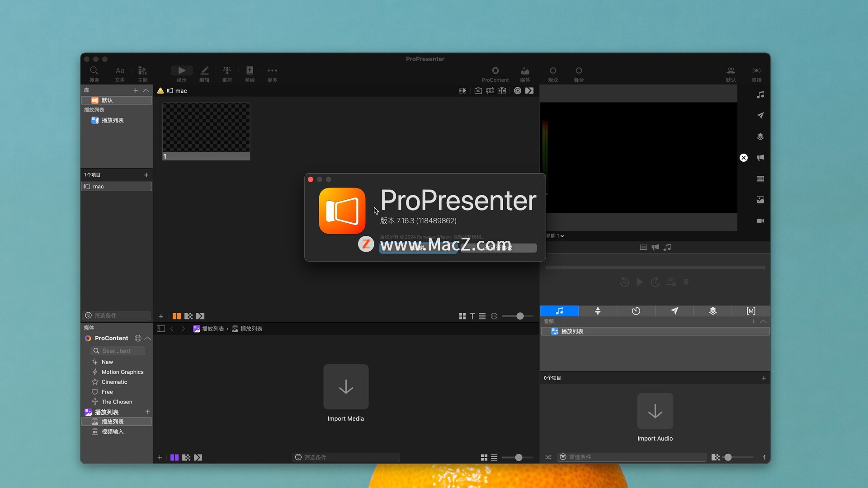Screen dimensions: 868x488
Task: Select the 默认 library
Action: (x=117, y=100)
